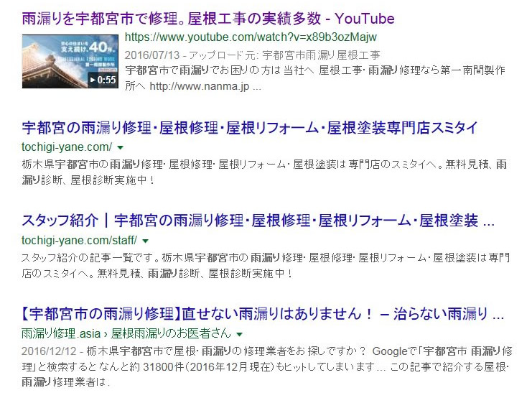Viewport: 532px width, 393px height.
Task: Click the tochigi-yane.com/staff/ green URL
Action: [79, 240]
